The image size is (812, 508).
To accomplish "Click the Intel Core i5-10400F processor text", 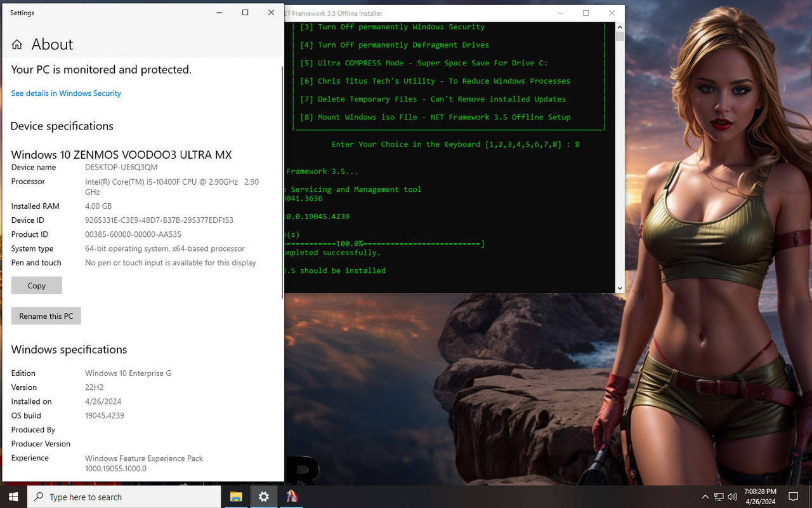I will 172,187.
